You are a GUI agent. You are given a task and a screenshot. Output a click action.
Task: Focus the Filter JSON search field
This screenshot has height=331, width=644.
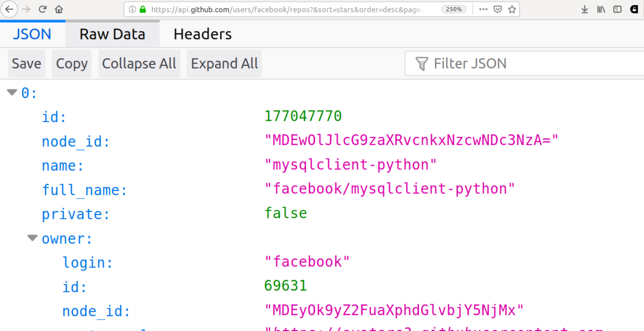[x=524, y=64]
